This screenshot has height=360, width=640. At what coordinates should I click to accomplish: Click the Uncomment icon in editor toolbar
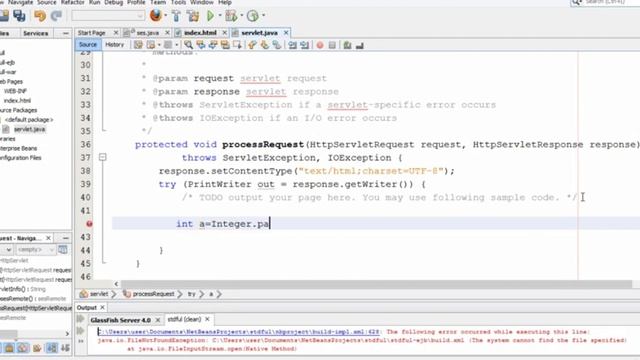coord(347,45)
